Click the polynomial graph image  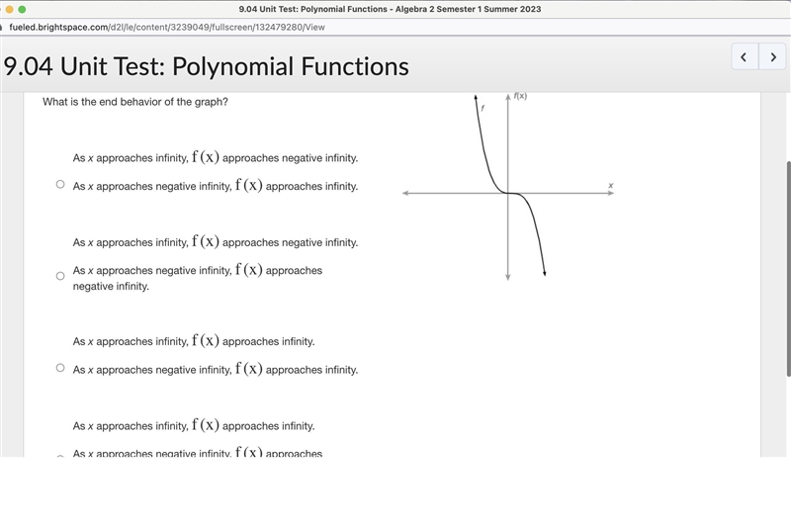508,187
